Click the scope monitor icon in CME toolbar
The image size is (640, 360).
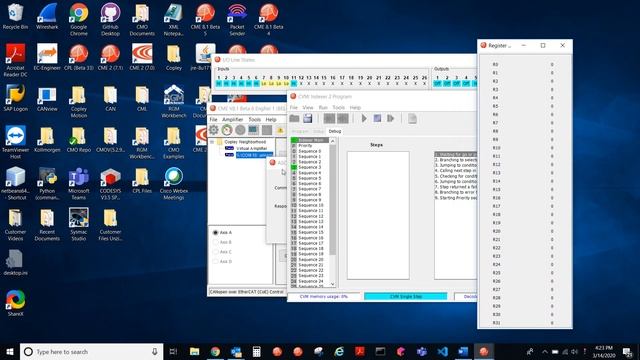253,130
